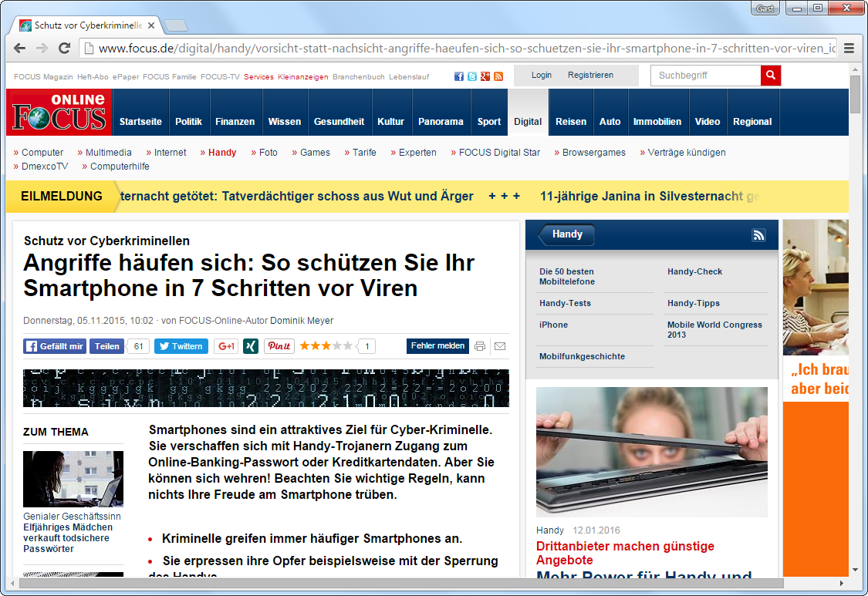Email the article via envelope icon
The image size is (868, 596).
click(x=499, y=346)
